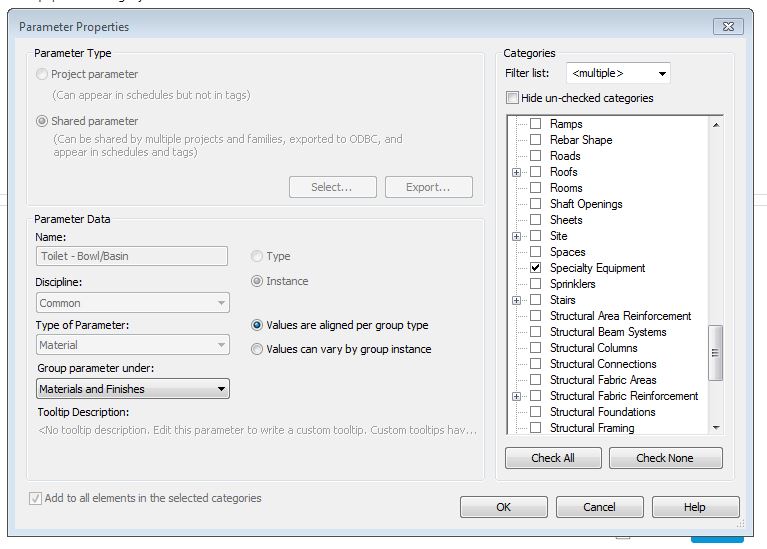Click the Export... button

coord(429,187)
